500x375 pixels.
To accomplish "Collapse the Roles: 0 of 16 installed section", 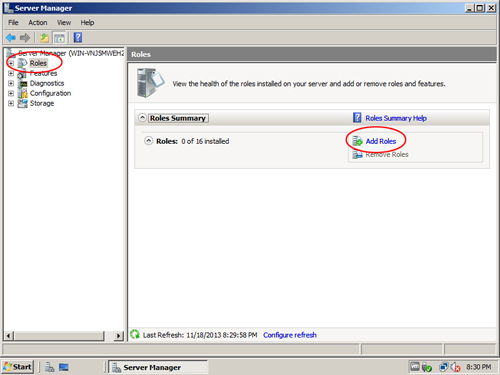I will click(x=148, y=141).
